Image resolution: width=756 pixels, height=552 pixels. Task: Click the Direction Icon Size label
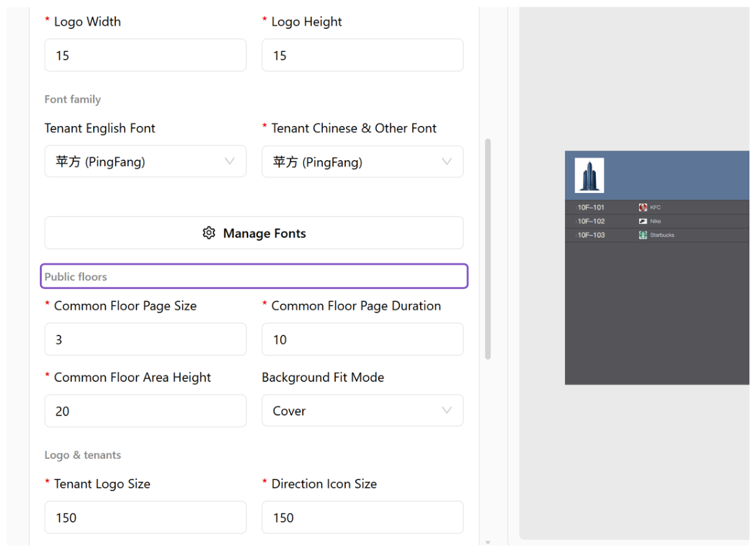pos(324,484)
